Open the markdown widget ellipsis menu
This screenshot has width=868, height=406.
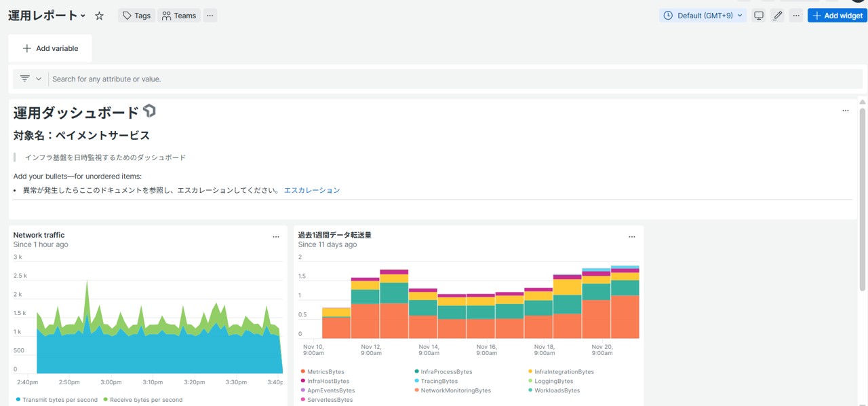(x=846, y=110)
